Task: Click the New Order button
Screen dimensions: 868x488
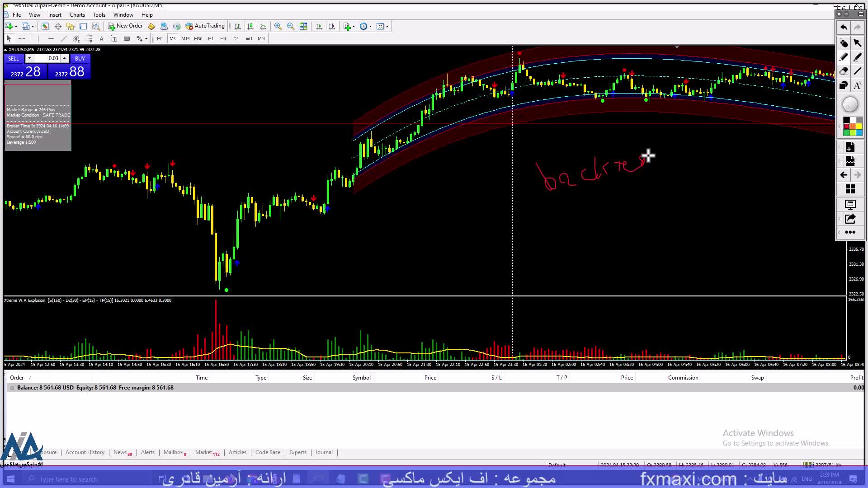Action: point(125,26)
